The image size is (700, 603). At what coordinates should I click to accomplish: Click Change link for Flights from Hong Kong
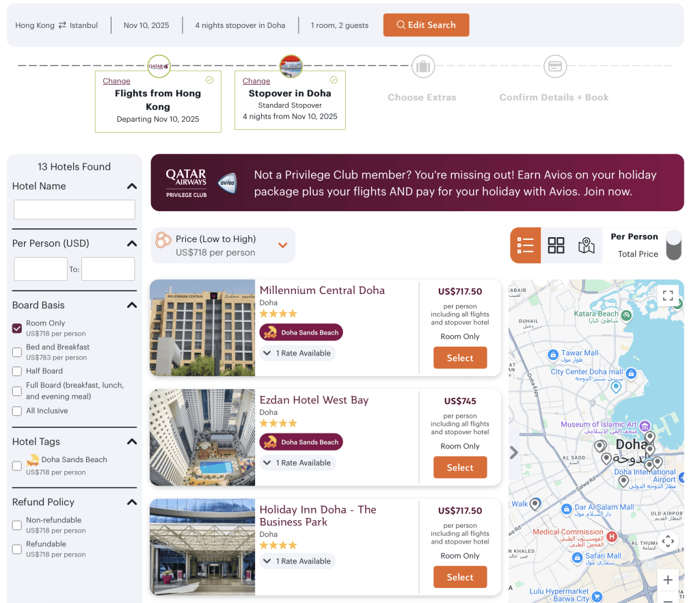(116, 81)
